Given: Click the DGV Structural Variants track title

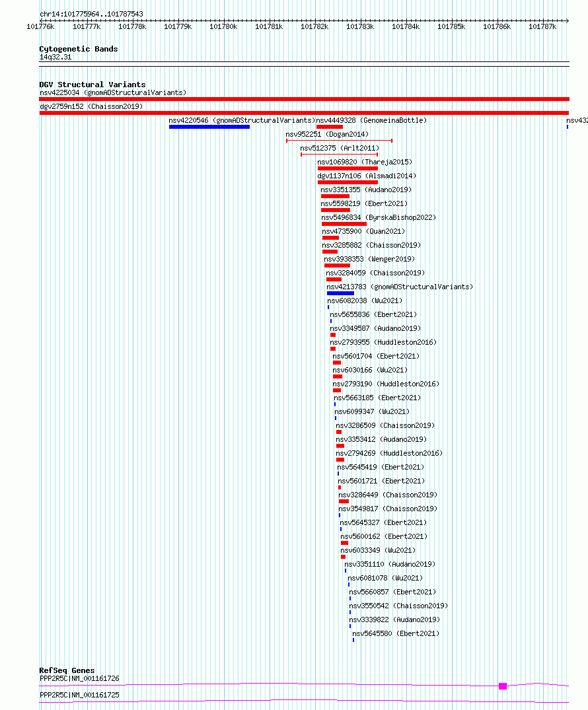Looking at the screenshot, I should 92,85.
